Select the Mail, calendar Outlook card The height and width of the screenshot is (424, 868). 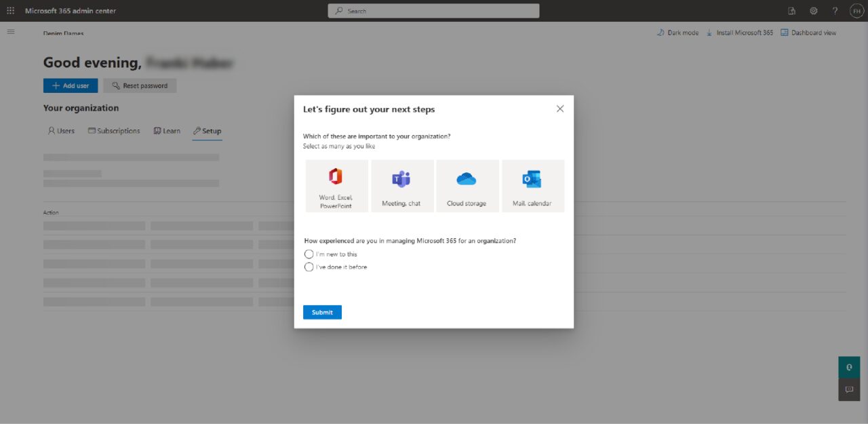(533, 185)
